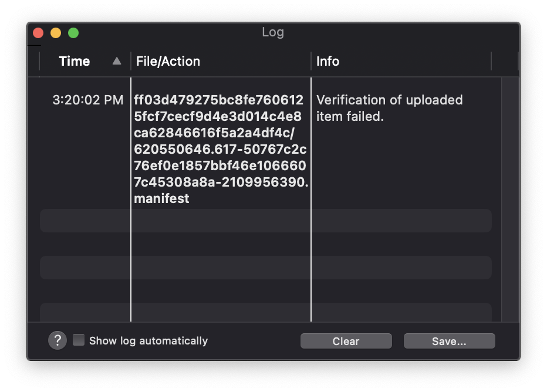Image resolution: width=547 pixels, height=392 pixels.
Task: Click the vertical scrollbar track on right
Action: (x=511, y=200)
